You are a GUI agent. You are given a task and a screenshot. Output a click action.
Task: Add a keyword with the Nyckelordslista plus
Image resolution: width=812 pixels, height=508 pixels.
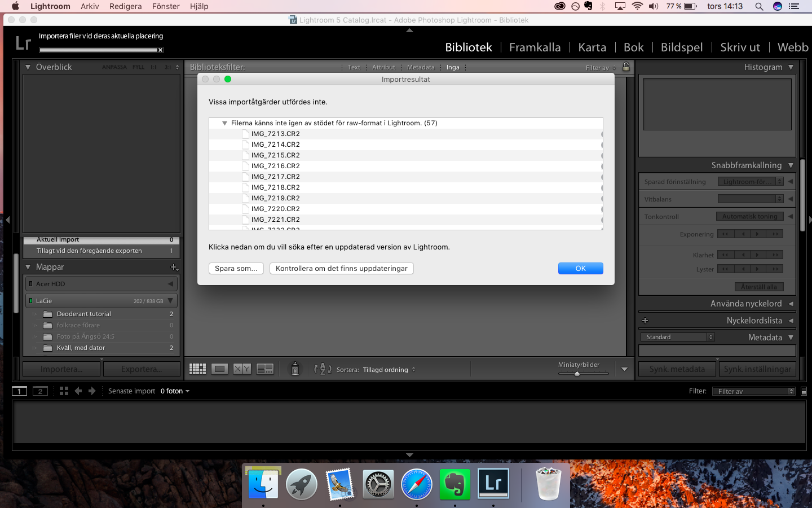click(x=645, y=321)
